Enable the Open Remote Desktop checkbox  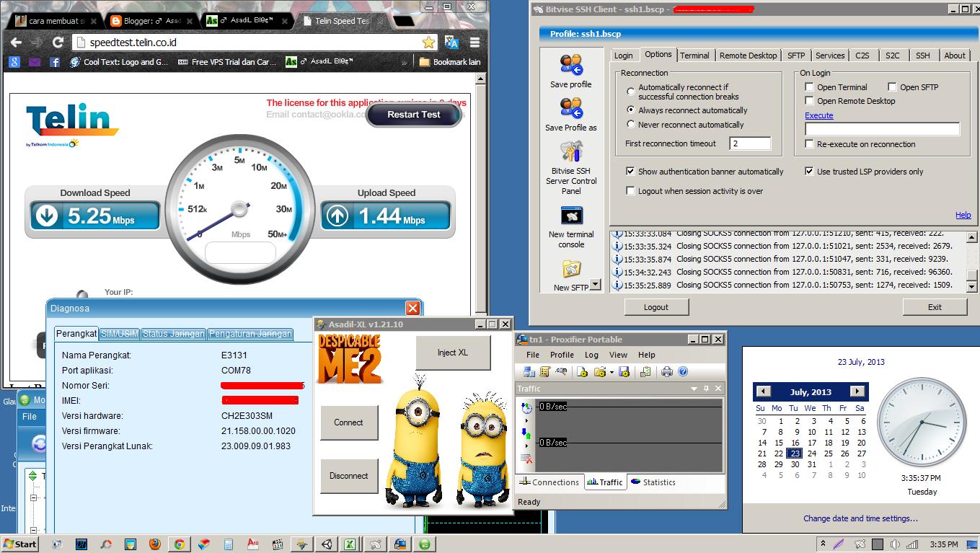(x=809, y=101)
